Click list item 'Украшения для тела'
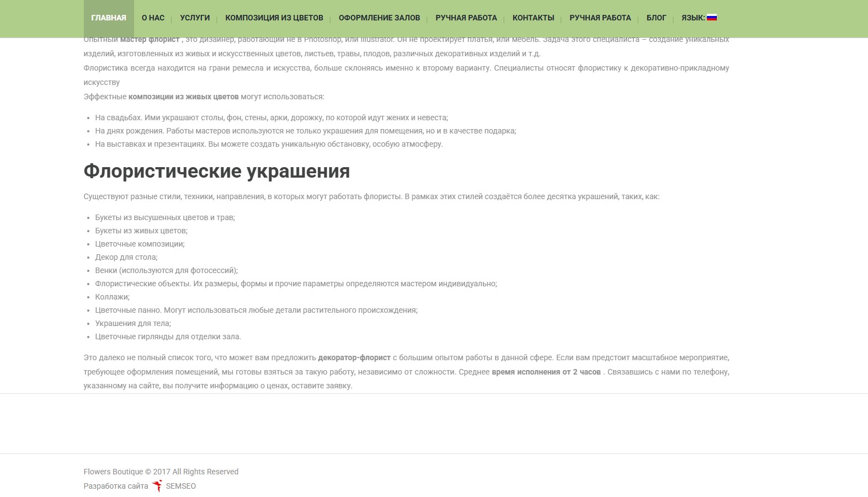Viewport: 868px width, 497px height. coord(133,323)
